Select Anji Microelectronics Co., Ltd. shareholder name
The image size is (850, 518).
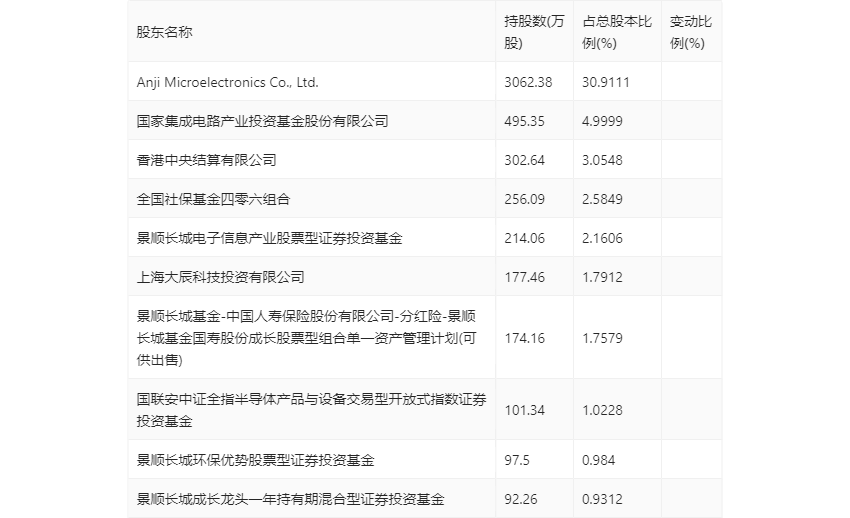(x=228, y=82)
